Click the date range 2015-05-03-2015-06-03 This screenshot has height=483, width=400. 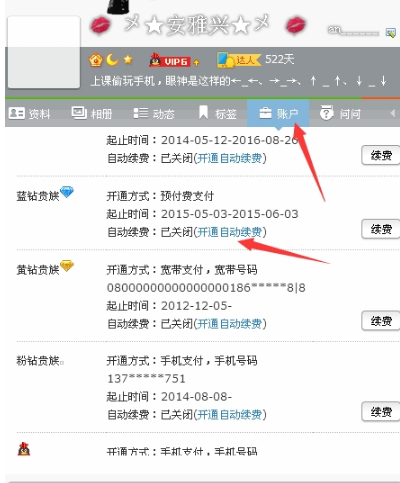tap(230, 214)
